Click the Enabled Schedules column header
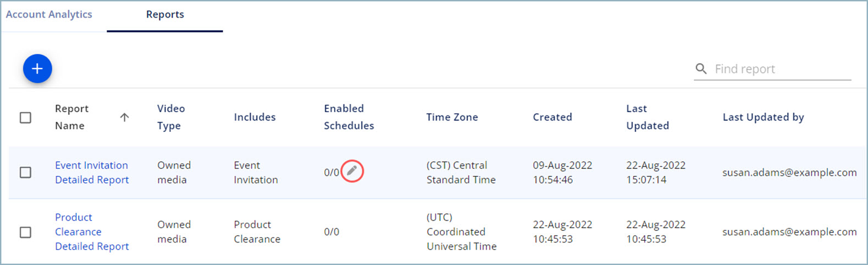868x265 pixels. pos(349,117)
